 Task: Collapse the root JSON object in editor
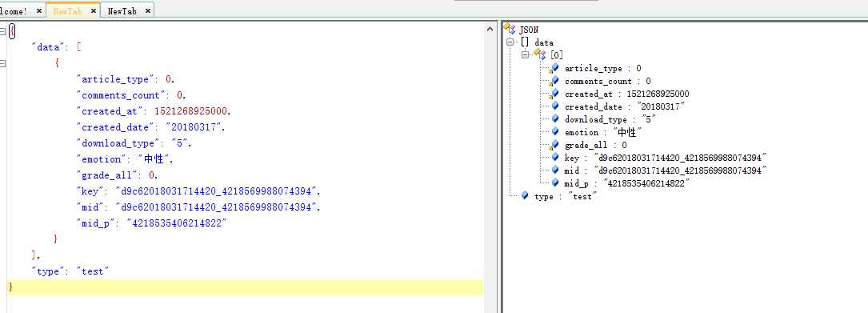point(2,31)
